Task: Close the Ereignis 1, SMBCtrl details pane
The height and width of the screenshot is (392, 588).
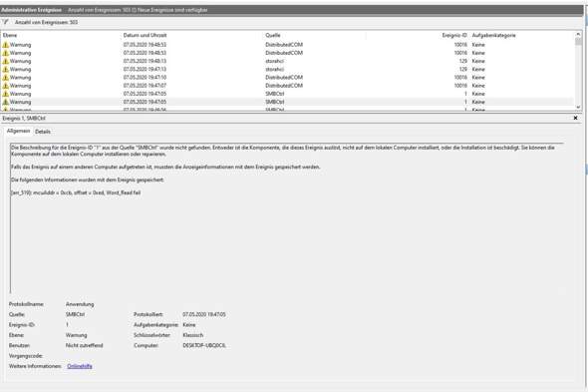Action: point(576,118)
